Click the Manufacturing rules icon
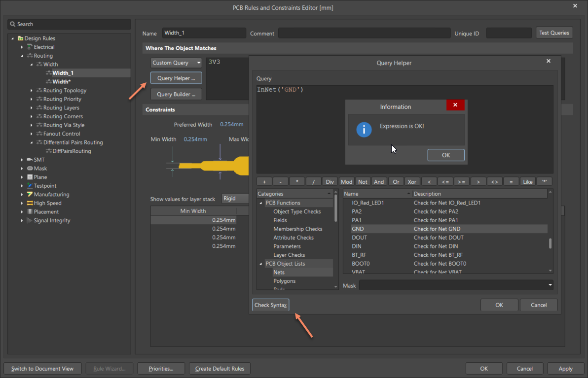Viewport: 588px width, 378px height. [30, 195]
